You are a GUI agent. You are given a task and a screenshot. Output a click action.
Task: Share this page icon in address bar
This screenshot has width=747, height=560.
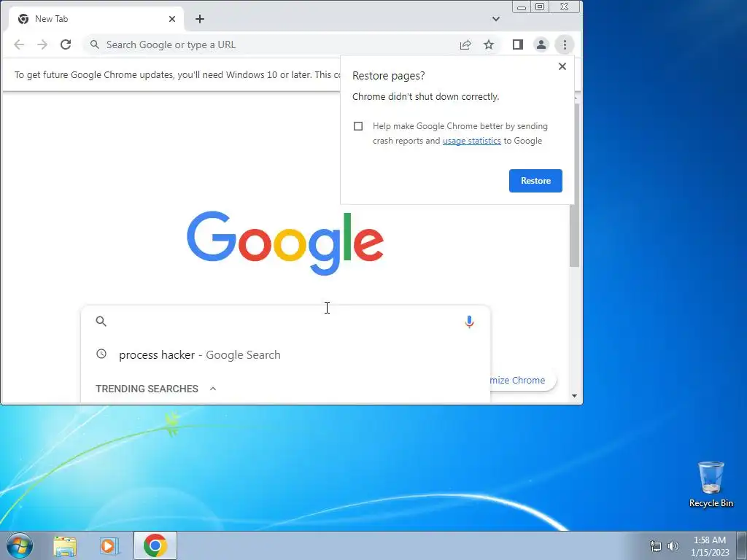tap(465, 44)
